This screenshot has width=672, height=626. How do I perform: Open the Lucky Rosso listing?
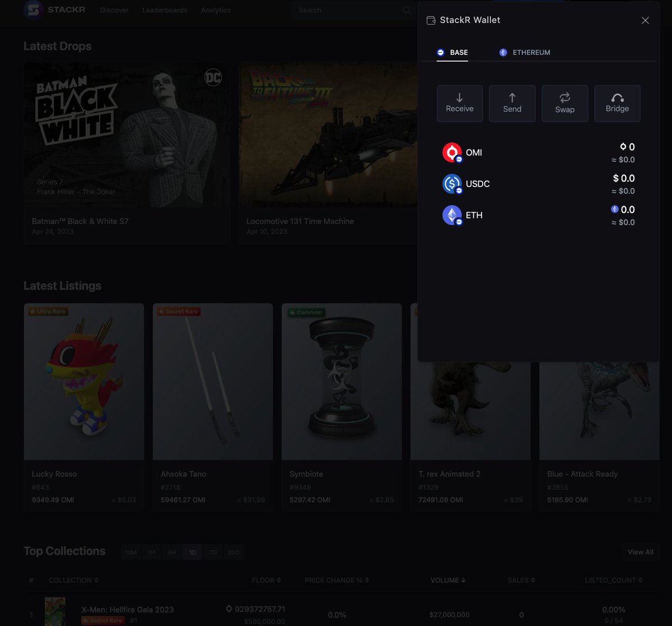point(84,407)
